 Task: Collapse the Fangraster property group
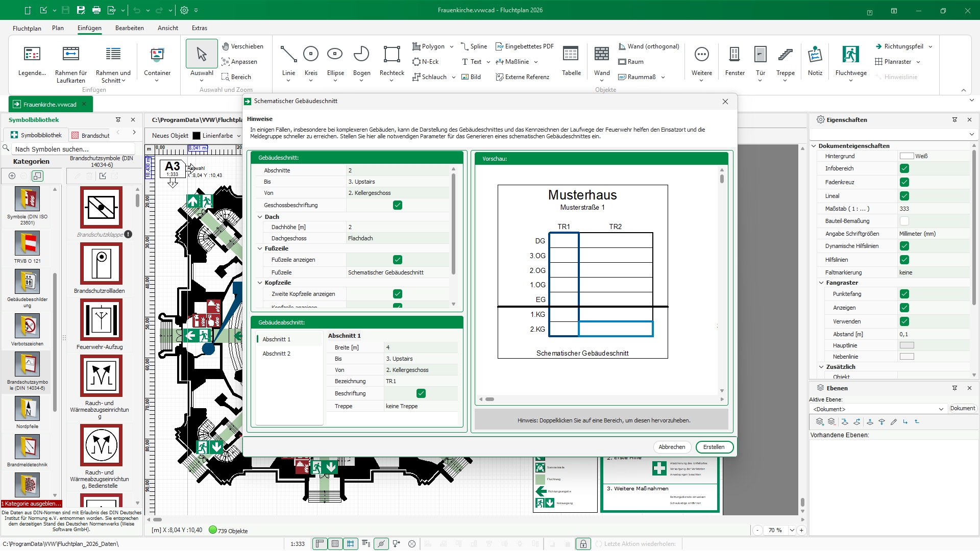821,283
